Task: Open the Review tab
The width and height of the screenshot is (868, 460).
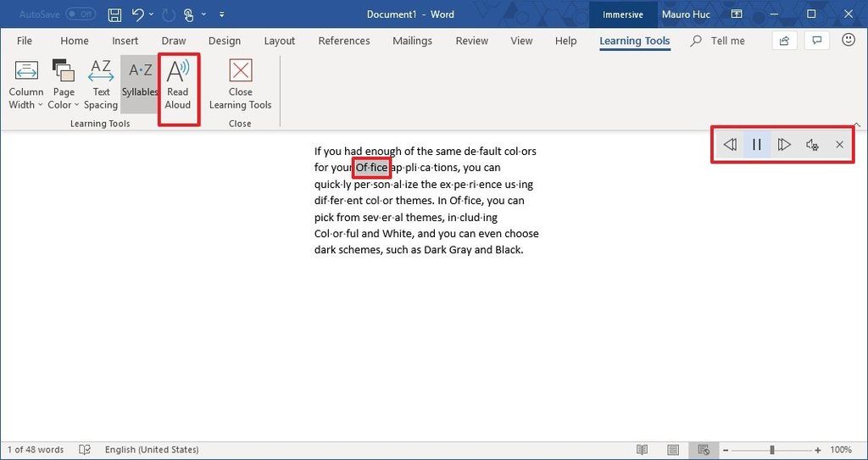Action: pyautogui.click(x=471, y=41)
